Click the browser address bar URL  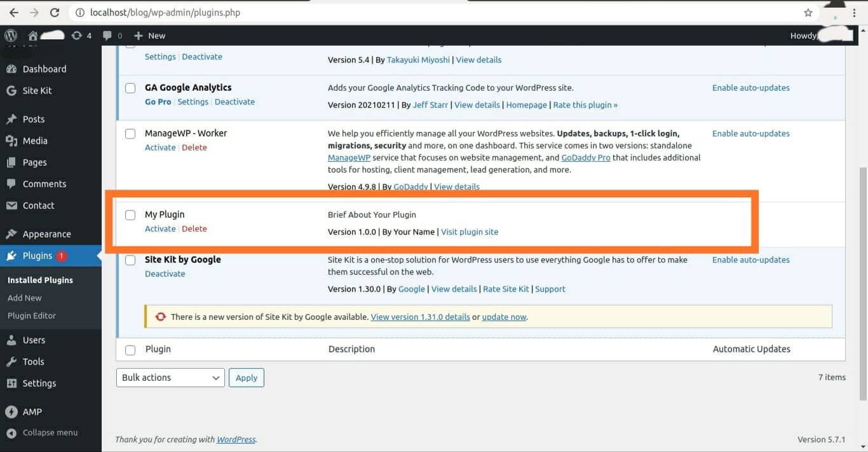point(165,13)
